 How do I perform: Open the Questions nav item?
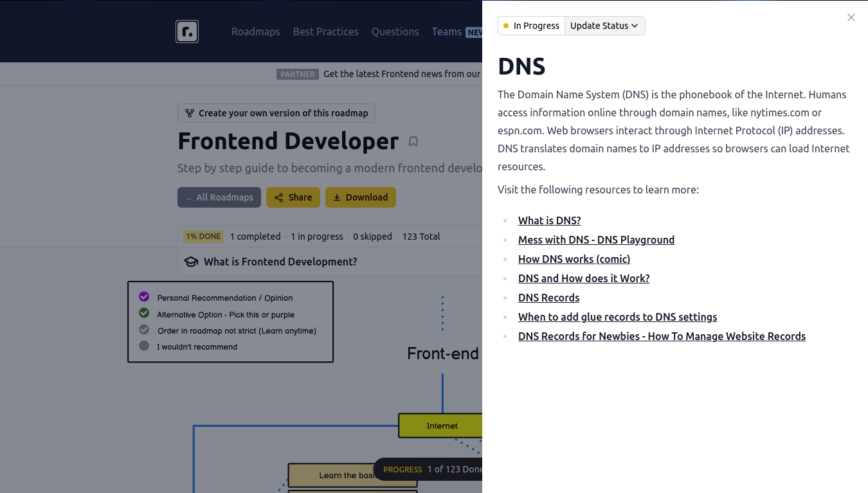point(395,31)
